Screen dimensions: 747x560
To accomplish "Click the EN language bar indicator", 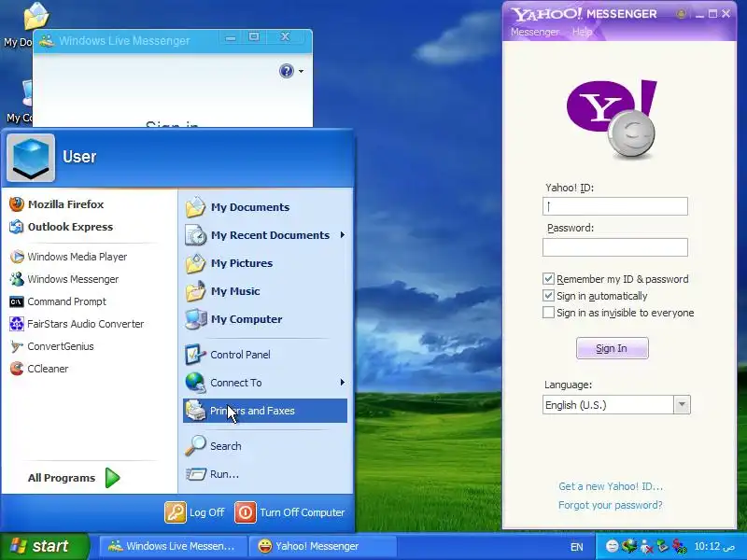I will (x=576, y=547).
